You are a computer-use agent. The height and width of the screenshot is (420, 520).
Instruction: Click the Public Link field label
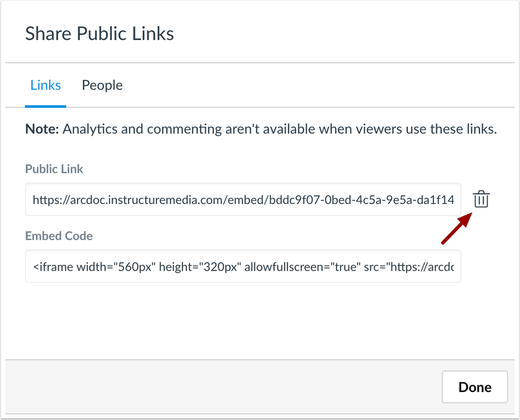point(54,169)
